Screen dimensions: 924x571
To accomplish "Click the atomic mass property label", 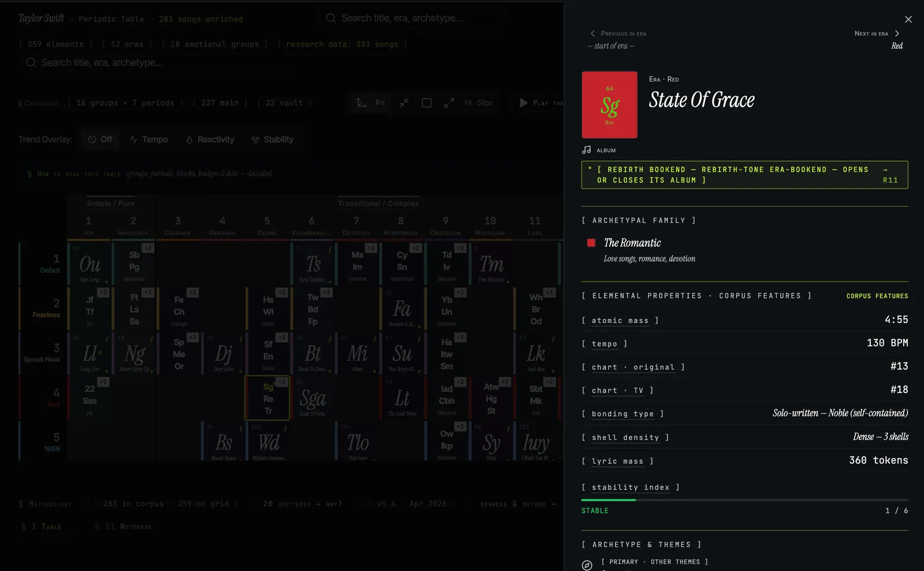I will (620, 321).
